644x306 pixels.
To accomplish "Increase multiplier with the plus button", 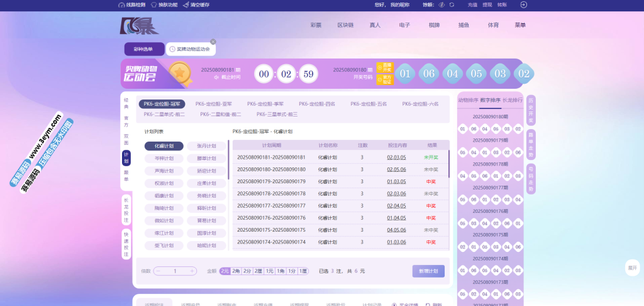I will pyautogui.click(x=192, y=271).
